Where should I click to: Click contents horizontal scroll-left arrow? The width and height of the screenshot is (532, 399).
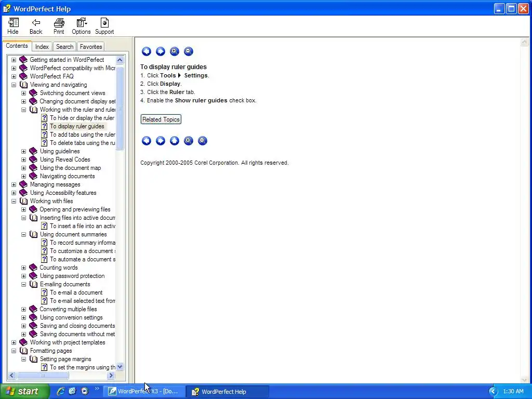click(x=12, y=375)
